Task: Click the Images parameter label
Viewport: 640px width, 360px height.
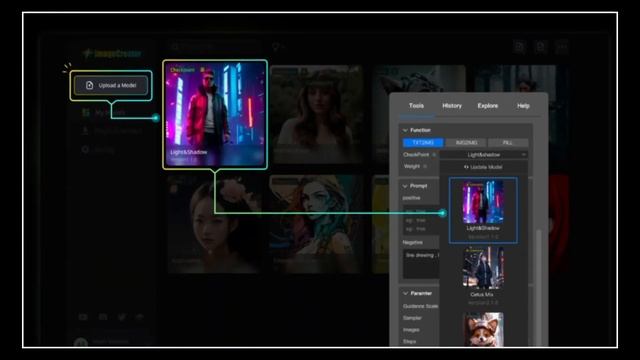Action: tap(411, 329)
